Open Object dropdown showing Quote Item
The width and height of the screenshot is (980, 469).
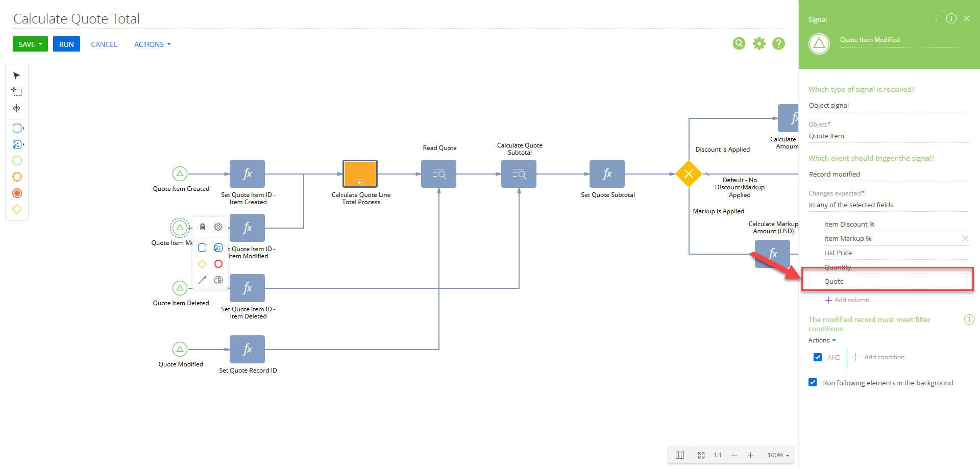click(889, 136)
